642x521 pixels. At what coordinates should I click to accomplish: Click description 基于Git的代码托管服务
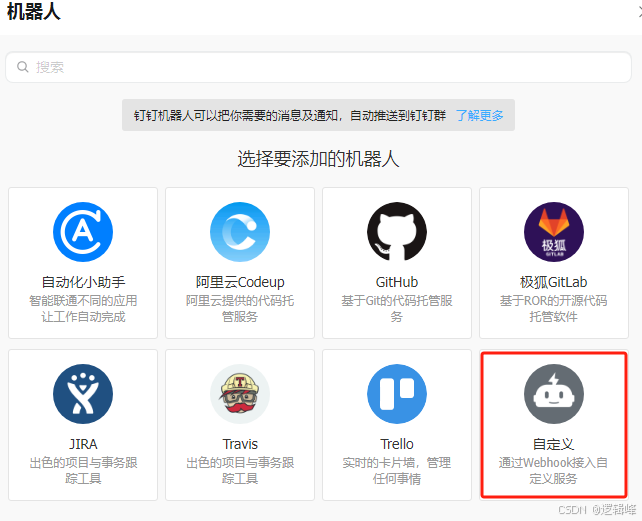pos(397,308)
